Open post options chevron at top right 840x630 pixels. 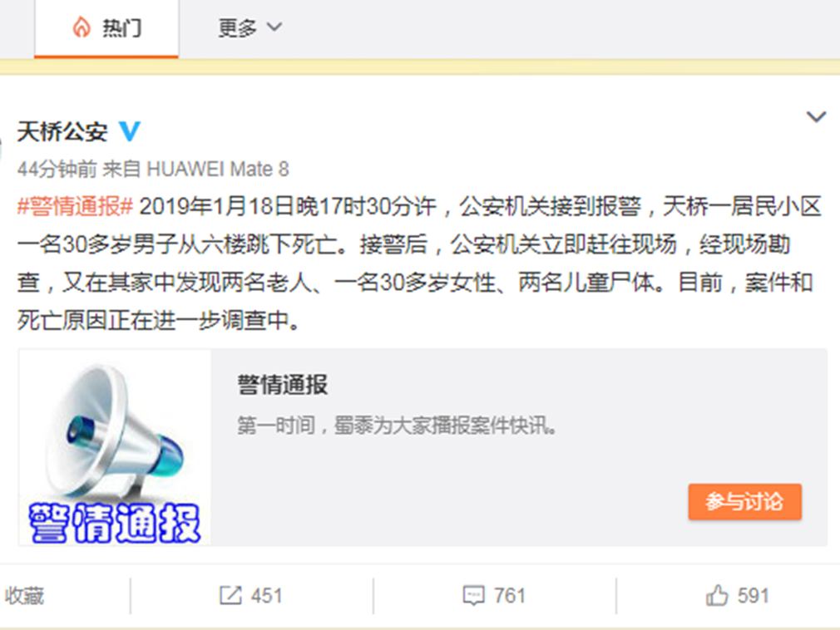point(816,116)
